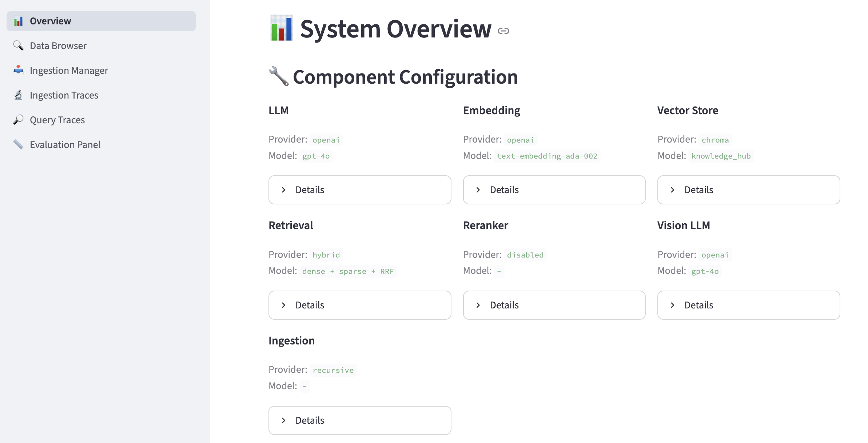This screenshot has height=443, width=868.
Task: Click the gpt-4o model under LLM
Action: (x=316, y=156)
